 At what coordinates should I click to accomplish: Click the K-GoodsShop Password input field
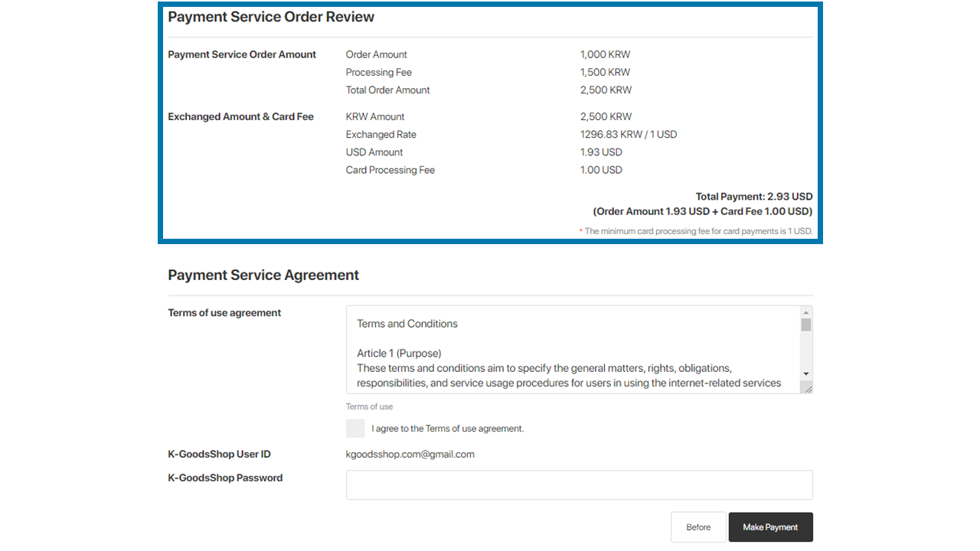(x=579, y=485)
